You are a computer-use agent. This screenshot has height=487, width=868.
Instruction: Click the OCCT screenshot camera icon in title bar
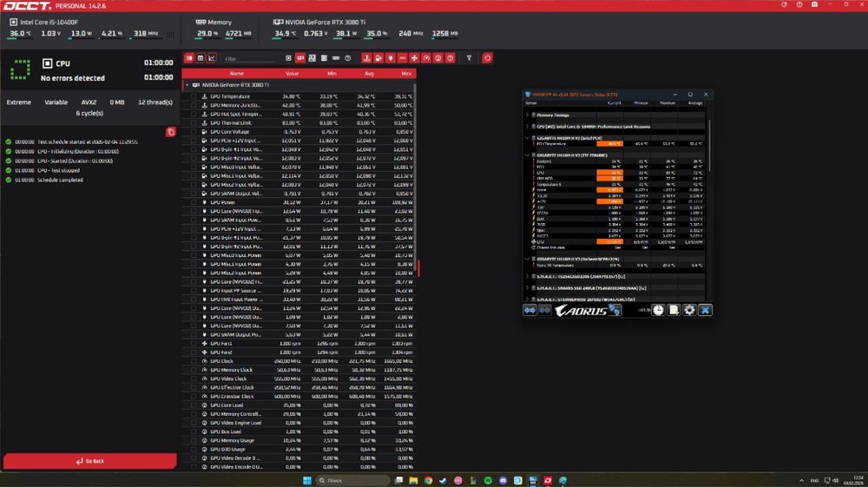814,4
